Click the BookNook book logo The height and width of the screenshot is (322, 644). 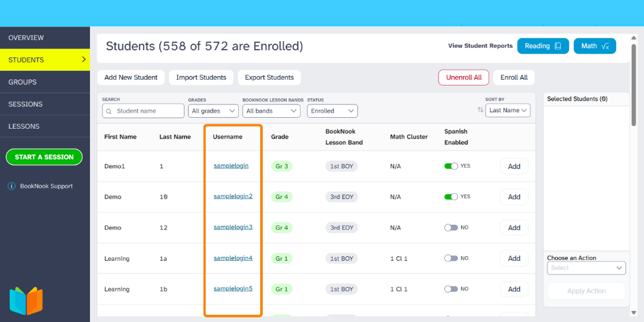pos(26,301)
